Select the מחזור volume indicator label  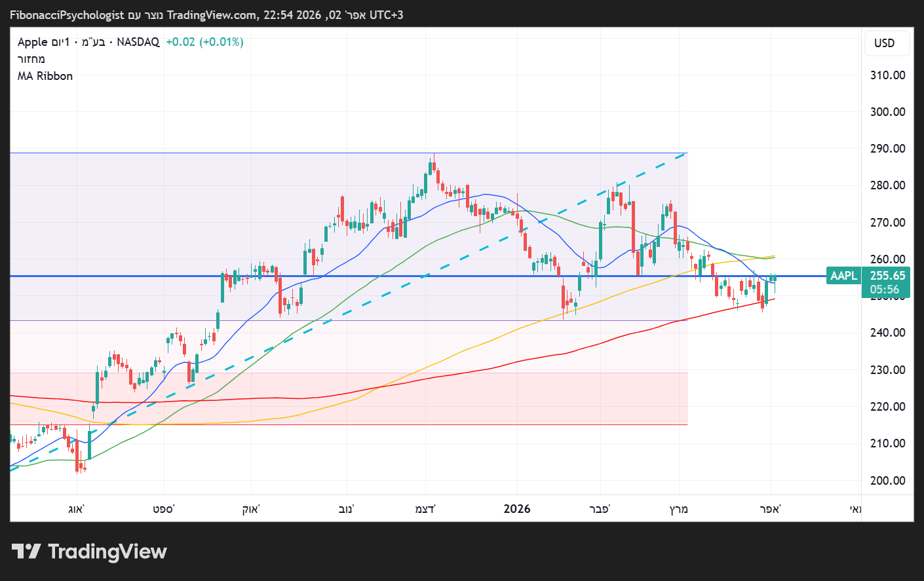[x=31, y=59]
